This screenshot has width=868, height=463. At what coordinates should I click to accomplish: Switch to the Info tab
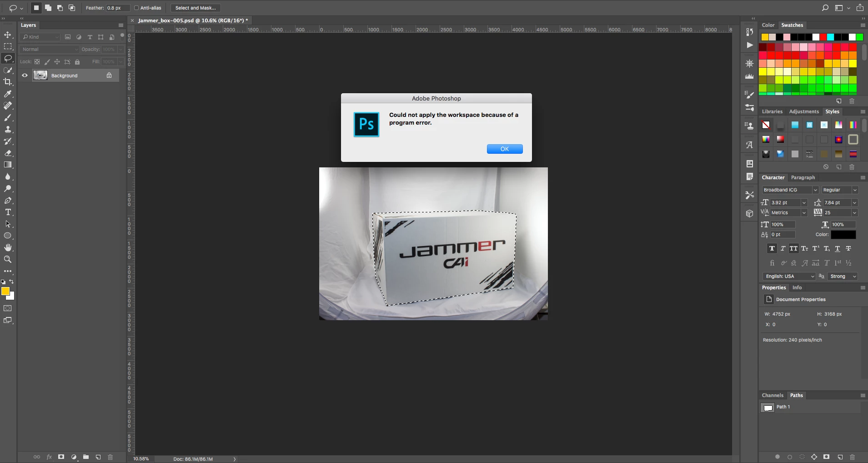tap(797, 287)
